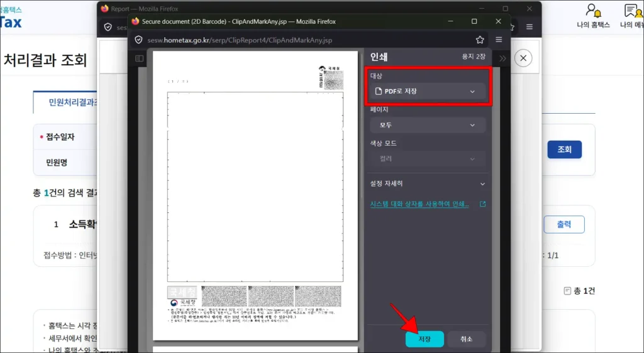This screenshot has width=644, height=353.
Task: Click the 출력 button on Hometax page
Action: [564, 224]
